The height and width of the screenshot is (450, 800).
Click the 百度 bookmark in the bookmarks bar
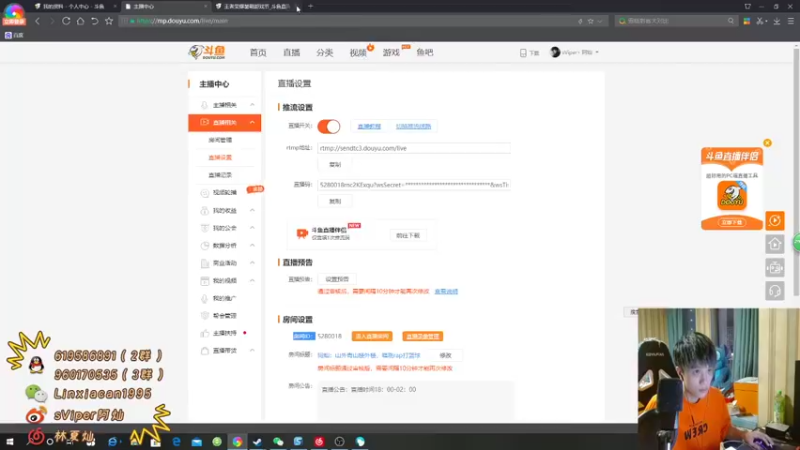[14, 35]
